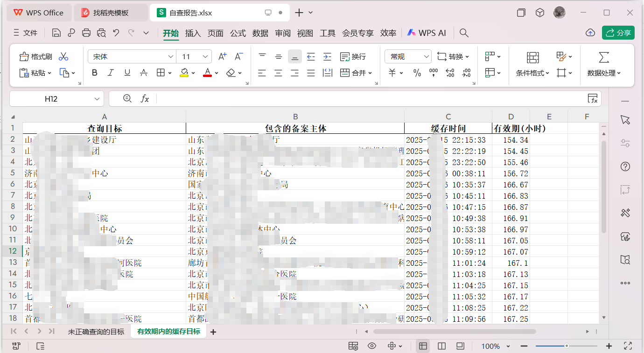
Task: Open the 插入 (Insert) ribbon tab
Action: (193, 33)
